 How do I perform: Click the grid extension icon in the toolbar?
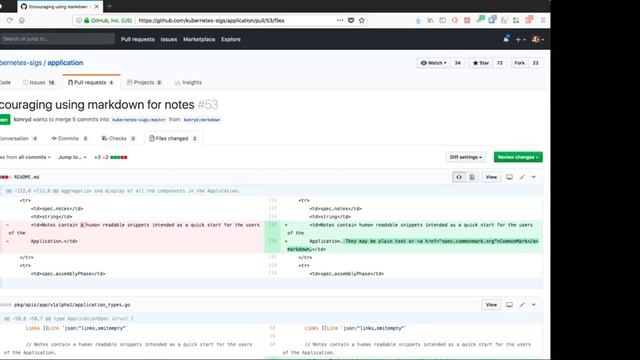click(x=516, y=20)
